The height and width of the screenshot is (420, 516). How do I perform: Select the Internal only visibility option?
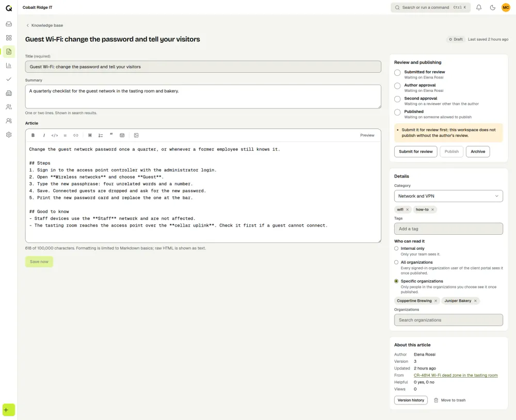coord(396,249)
